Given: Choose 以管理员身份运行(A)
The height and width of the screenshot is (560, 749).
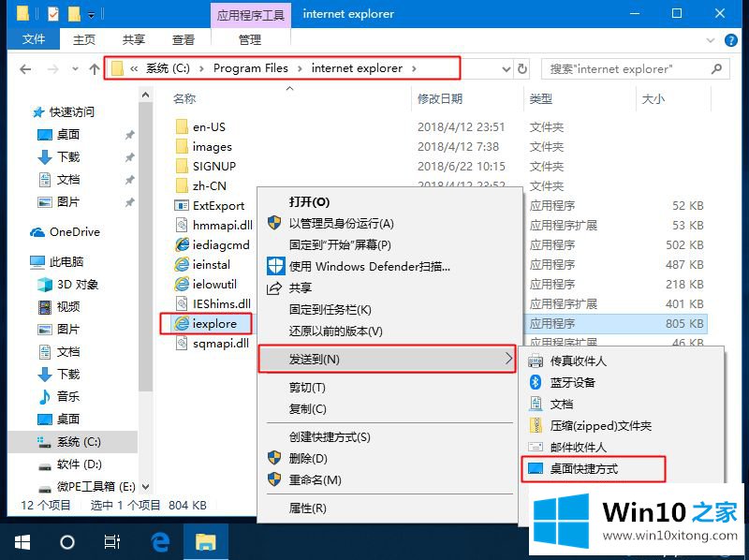Looking at the screenshot, I should coord(388,223).
